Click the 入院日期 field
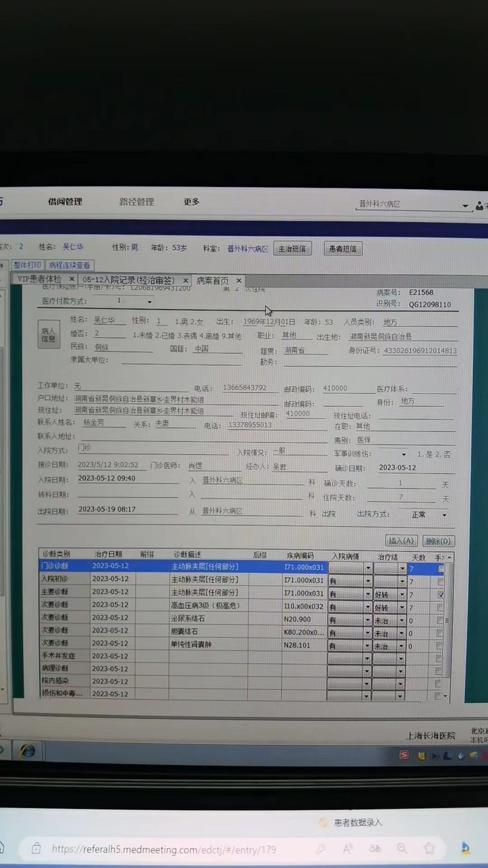 pyautogui.click(x=127, y=478)
